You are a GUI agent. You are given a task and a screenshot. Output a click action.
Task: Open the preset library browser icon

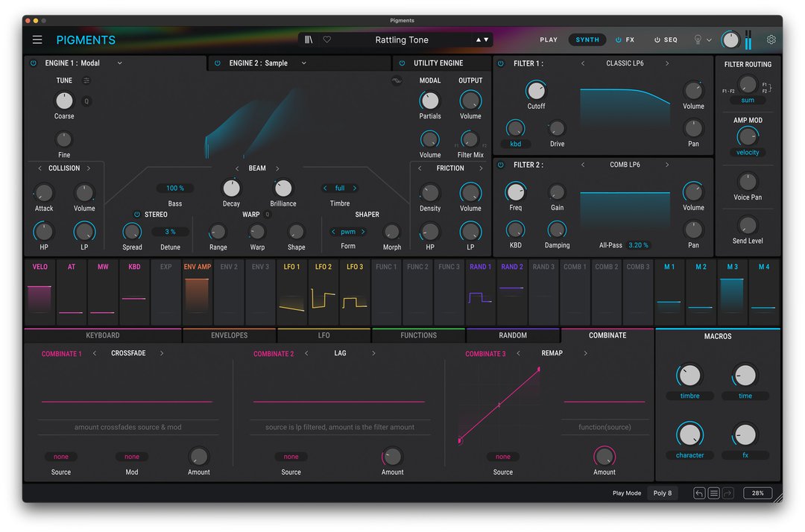point(309,40)
